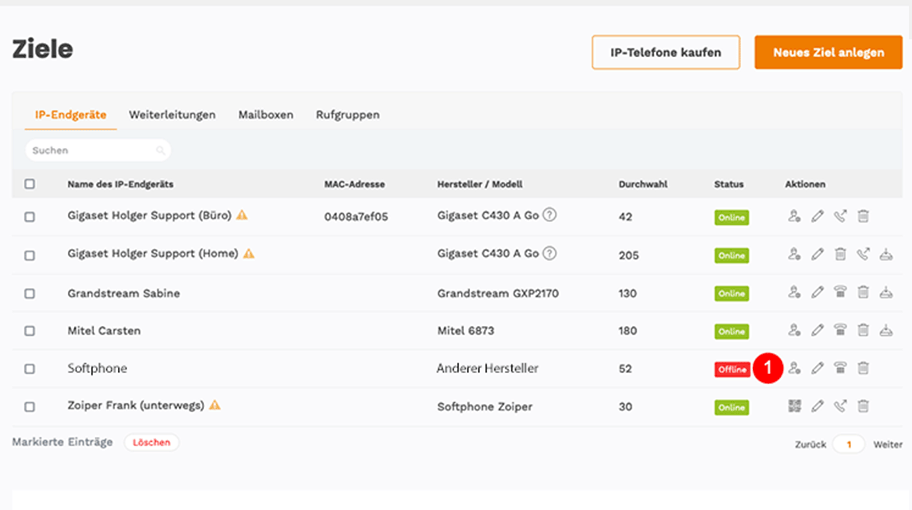Open QR code for Zoiper Frank
Viewport: 912px width, 510px height.
tap(795, 406)
